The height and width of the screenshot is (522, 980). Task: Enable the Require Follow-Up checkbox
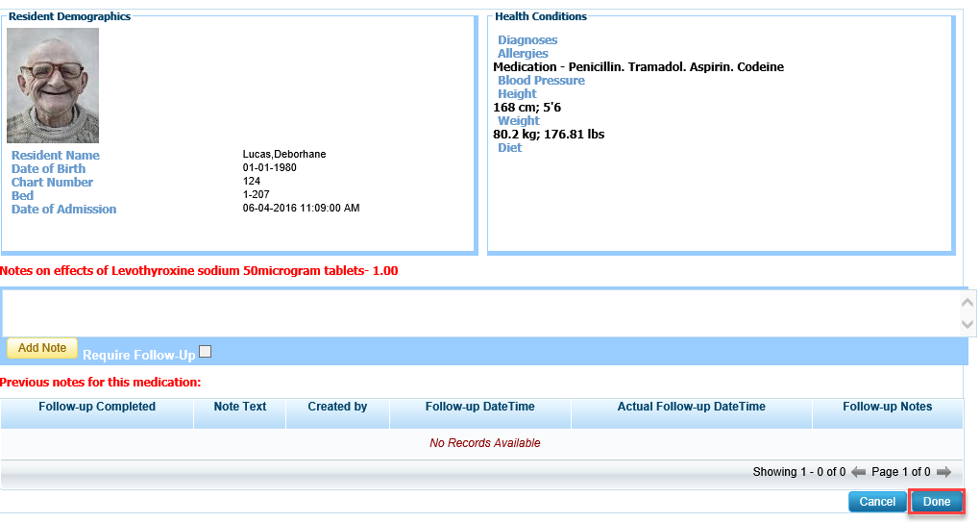point(205,352)
